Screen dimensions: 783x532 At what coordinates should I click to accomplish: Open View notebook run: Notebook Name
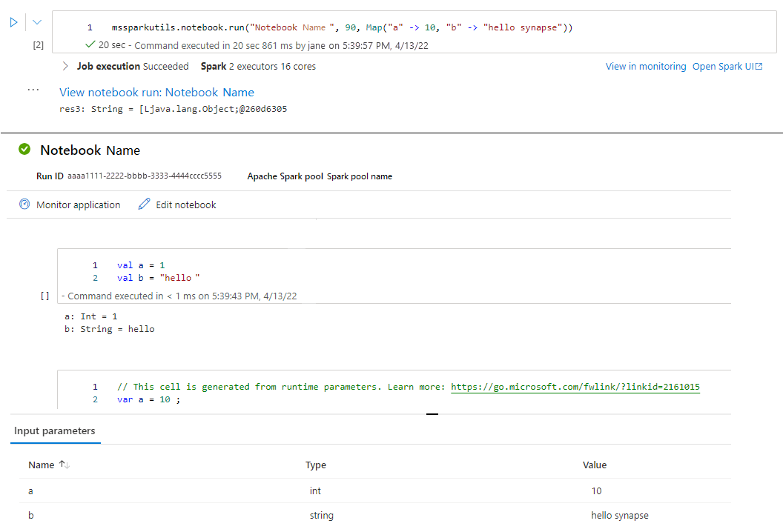[156, 92]
